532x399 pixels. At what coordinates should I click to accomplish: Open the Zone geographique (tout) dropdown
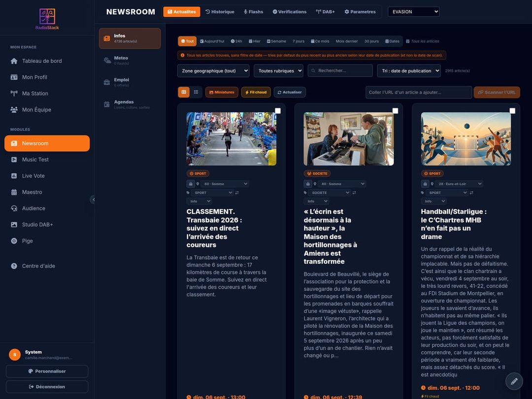(213, 71)
